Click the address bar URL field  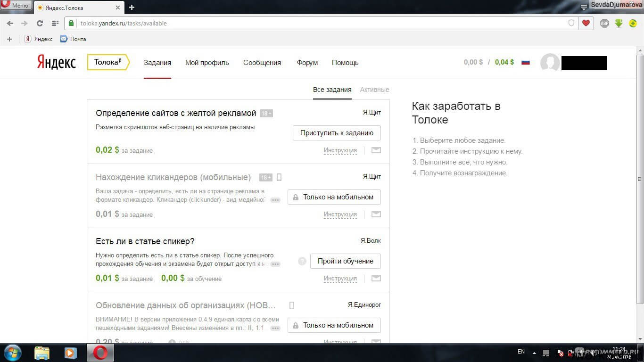[x=321, y=23]
